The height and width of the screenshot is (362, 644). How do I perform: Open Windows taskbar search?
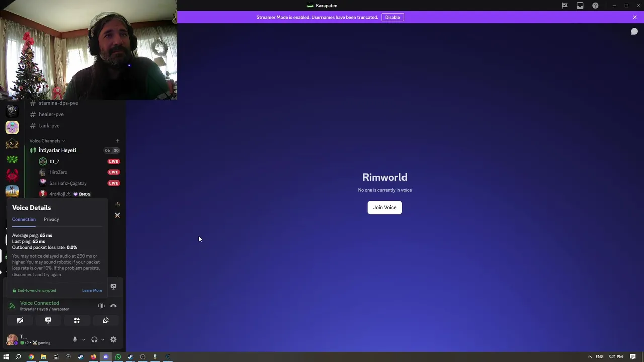(18, 357)
